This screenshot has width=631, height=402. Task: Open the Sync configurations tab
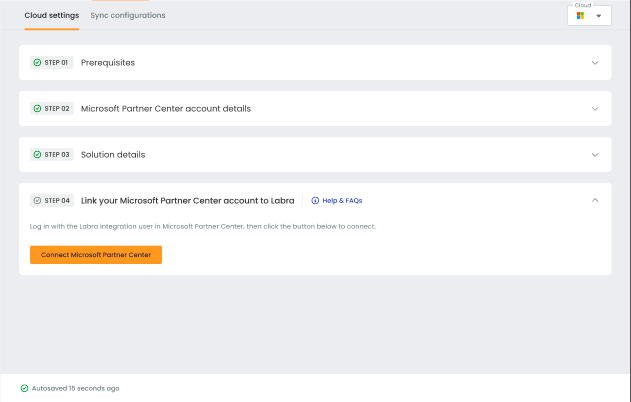coord(128,15)
